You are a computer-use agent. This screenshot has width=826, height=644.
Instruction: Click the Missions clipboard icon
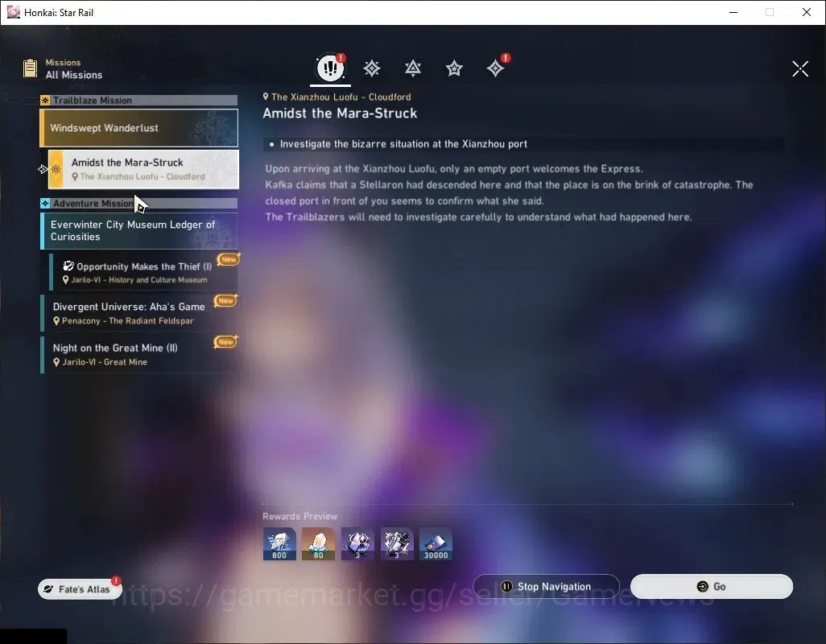[30, 68]
